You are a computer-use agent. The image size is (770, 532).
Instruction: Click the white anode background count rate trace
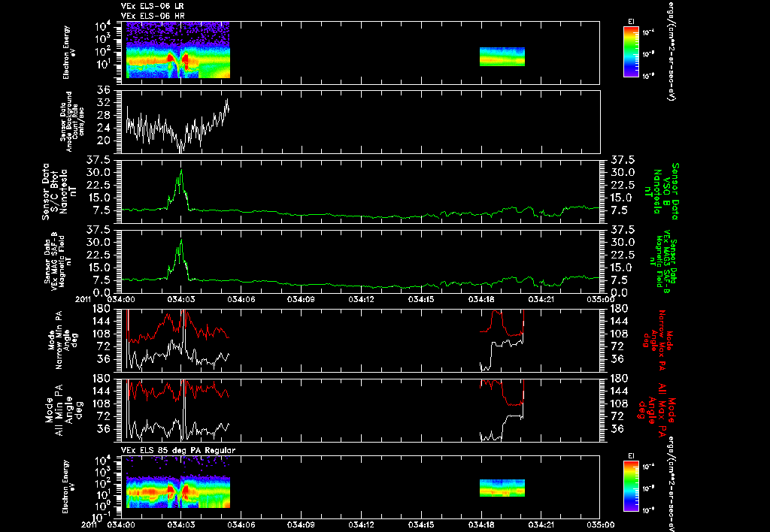(x=177, y=127)
